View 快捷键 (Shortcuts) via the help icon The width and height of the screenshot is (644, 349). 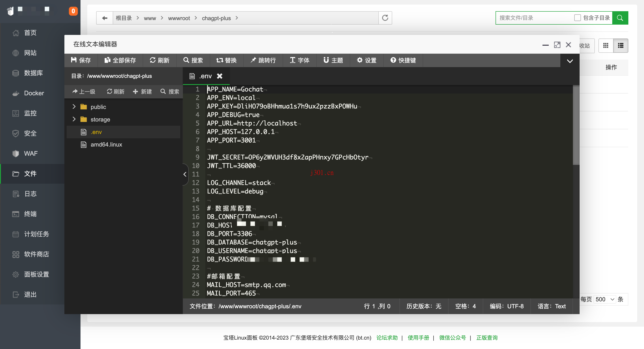coord(403,60)
